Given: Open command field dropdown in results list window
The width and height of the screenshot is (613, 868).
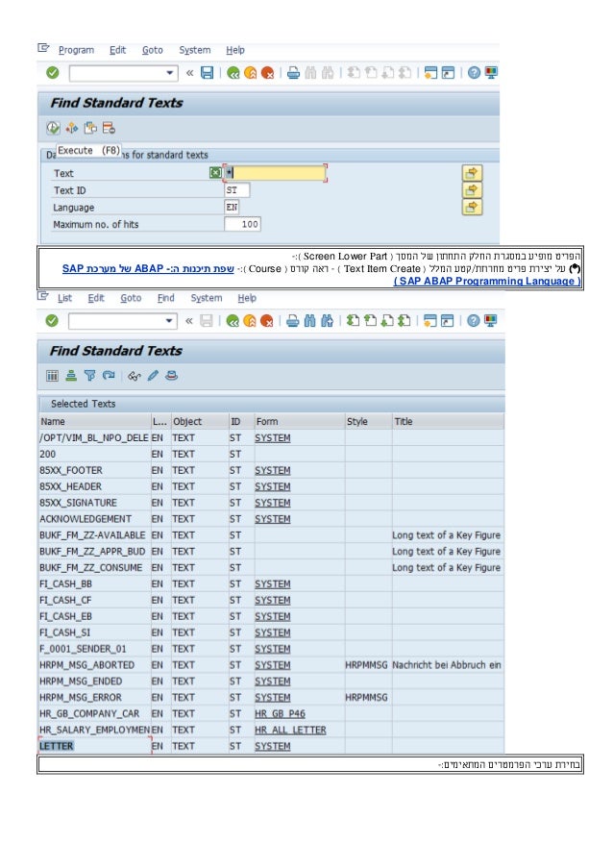Looking at the screenshot, I should pyautogui.click(x=169, y=320).
